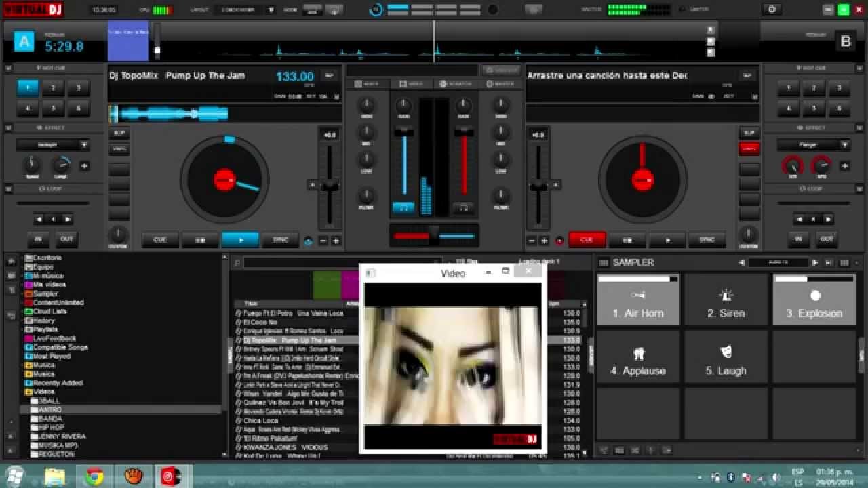The width and height of the screenshot is (868, 488).
Task: Toggle headphone cue for left channel
Action: pyautogui.click(x=403, y=207)
